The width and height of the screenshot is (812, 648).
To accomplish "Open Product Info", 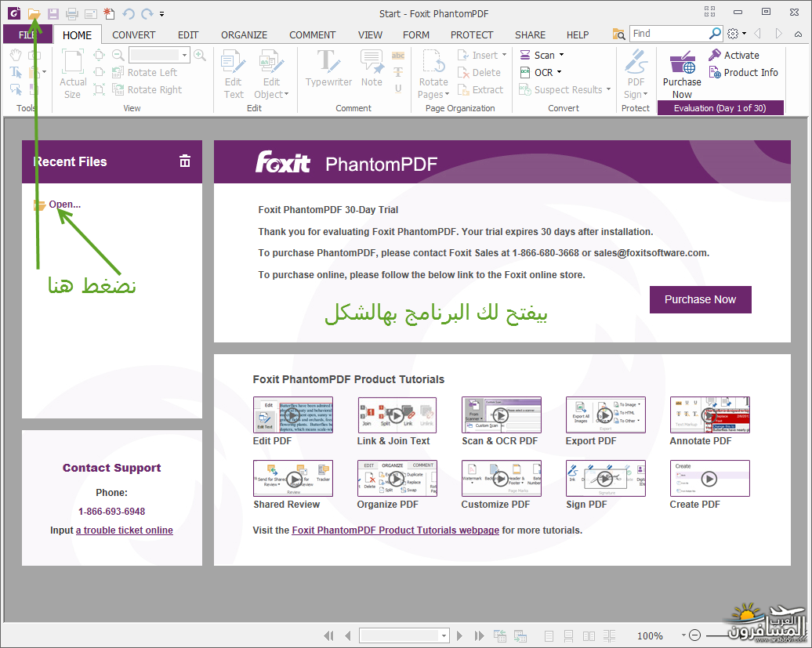I will pyautogui.click(x=744, y=72).
